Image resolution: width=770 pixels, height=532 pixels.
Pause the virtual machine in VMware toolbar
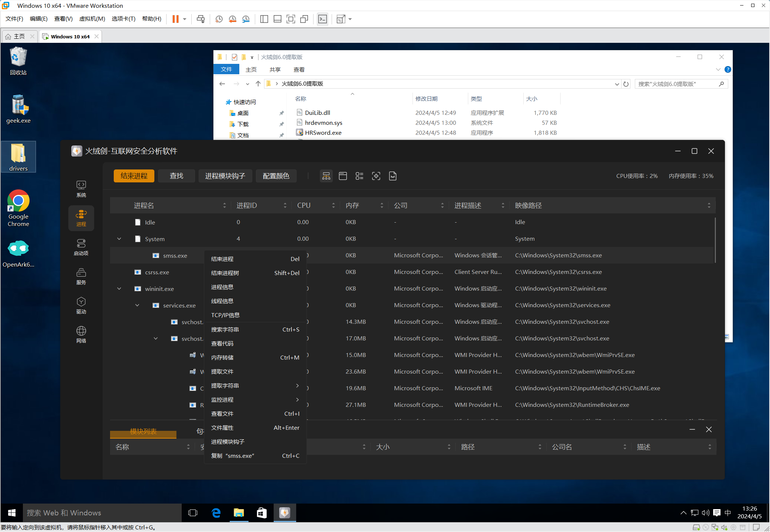pos(175,19)
